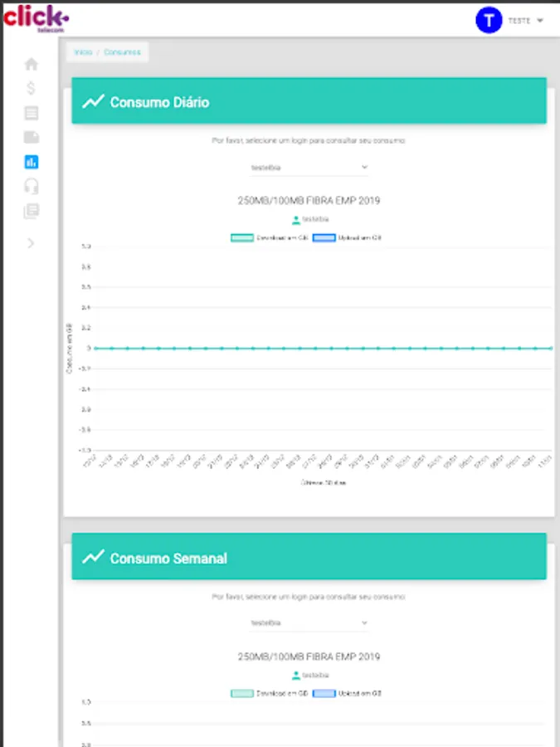This screenshot has width=560, height=747.
Task: Expand the sidebar with the chevron arrow
Action: 31,243
